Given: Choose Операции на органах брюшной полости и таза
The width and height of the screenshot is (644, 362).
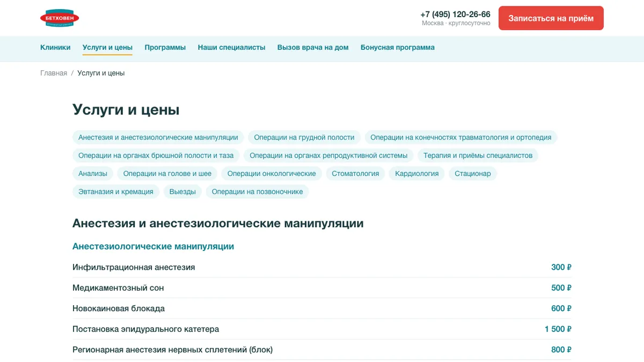Looking at the screenshot, I should (156, 156).
